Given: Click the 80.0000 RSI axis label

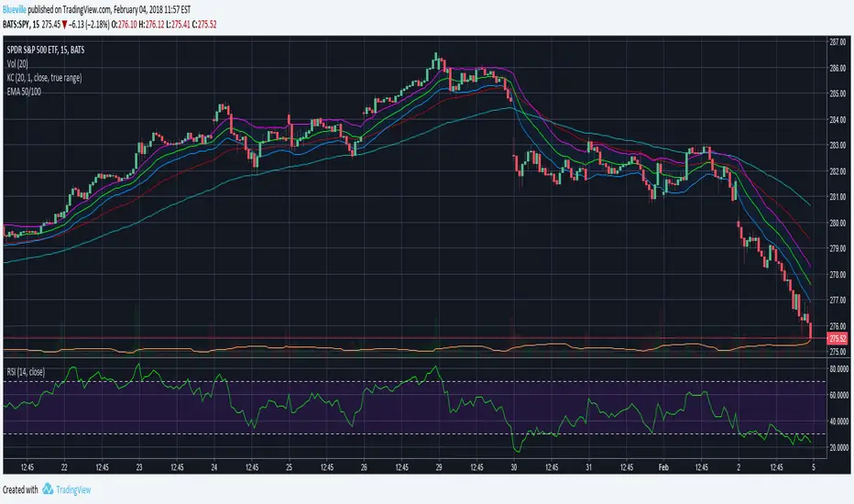Looking at the screenshot, I should (838, 369).
